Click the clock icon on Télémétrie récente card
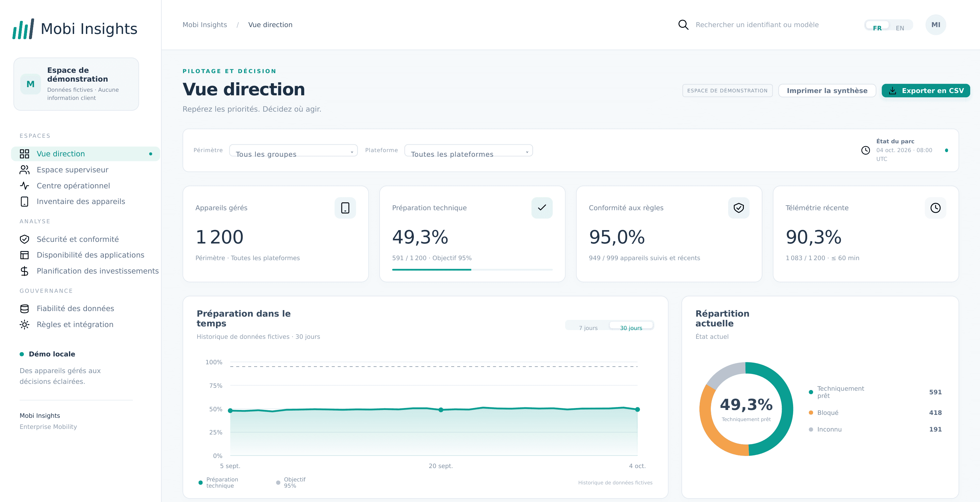 click(x=935, y=208)
